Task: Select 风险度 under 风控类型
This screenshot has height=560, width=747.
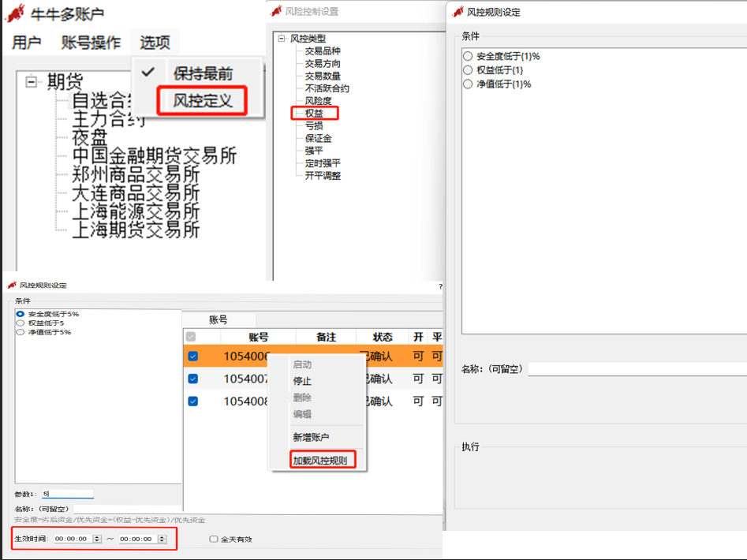Action: point(318,100)
